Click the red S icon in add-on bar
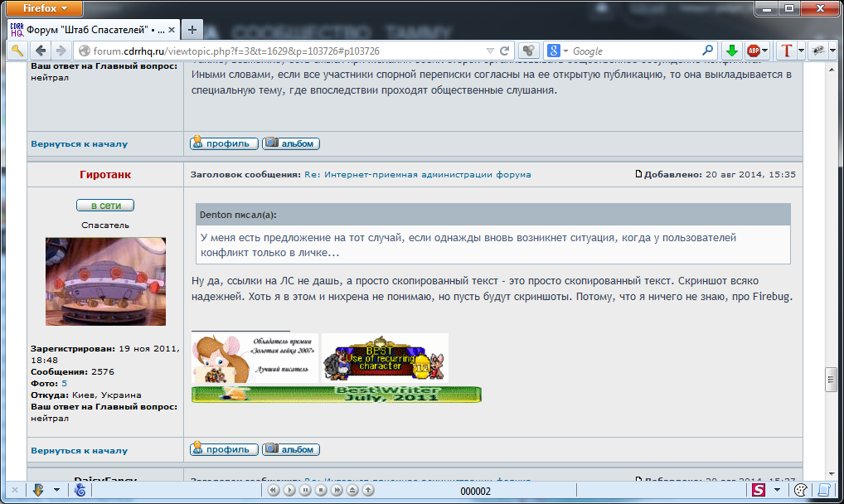This screenshot has width=844, height=504. coord(759,490)
